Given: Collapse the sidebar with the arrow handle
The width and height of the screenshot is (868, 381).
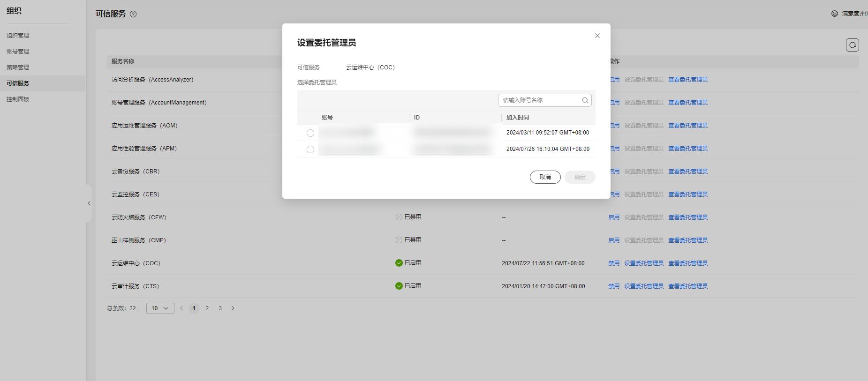Looking at the screenshot, I should pos(89,203).
